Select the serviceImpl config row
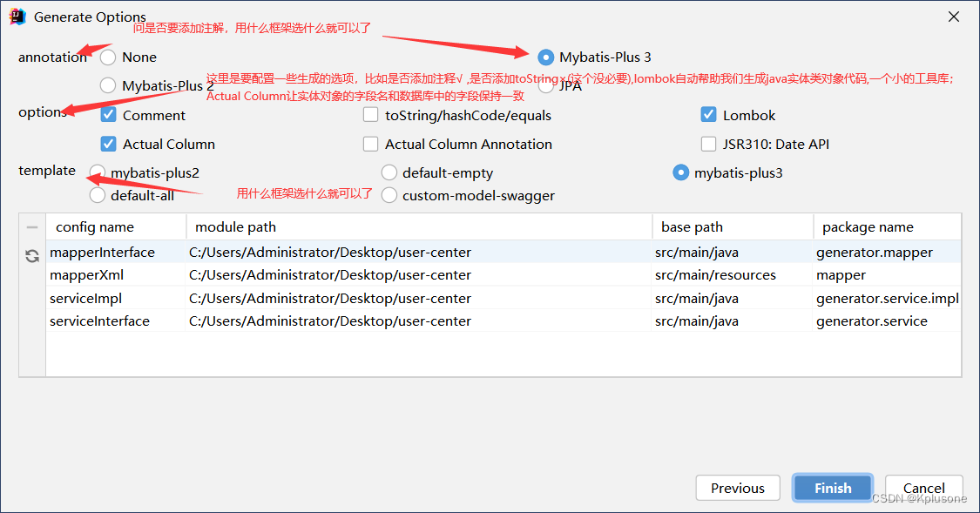This screenshot has width=980, height=513. [x=504, y=298]
